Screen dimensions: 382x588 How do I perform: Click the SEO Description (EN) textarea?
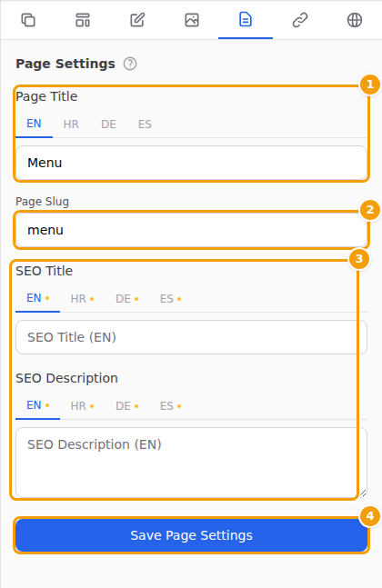191,463
